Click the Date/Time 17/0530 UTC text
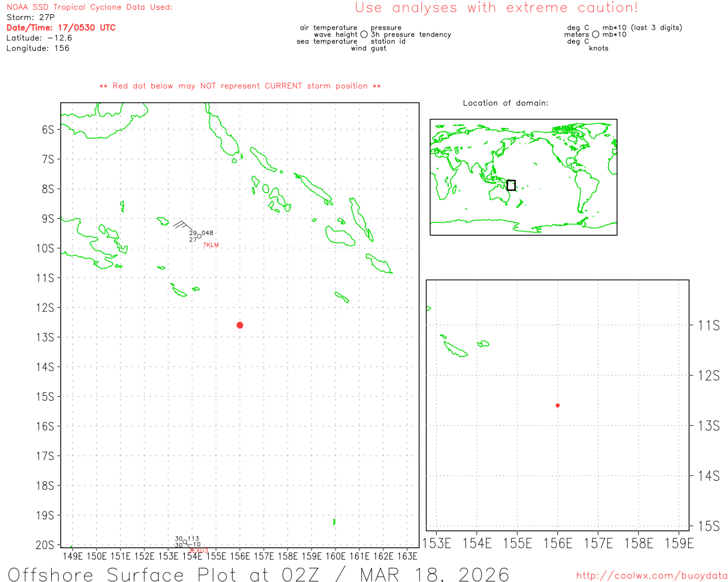This screenshot has height=582, width=728. (61, 28)
